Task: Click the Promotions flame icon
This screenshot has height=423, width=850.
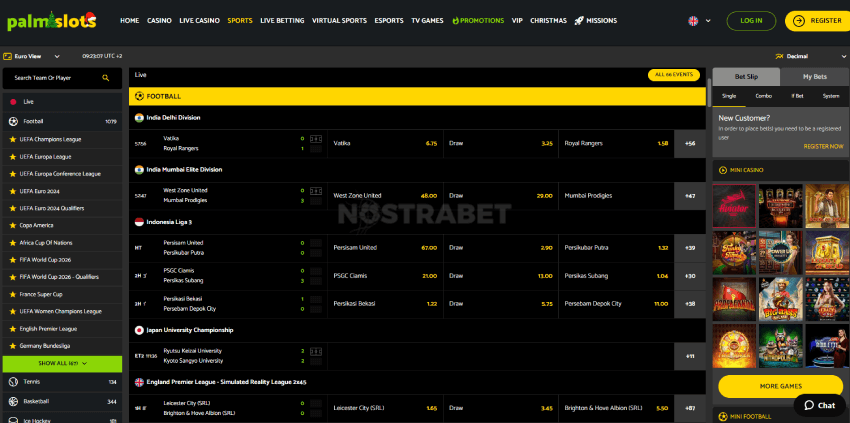Action: coord(455,21)
